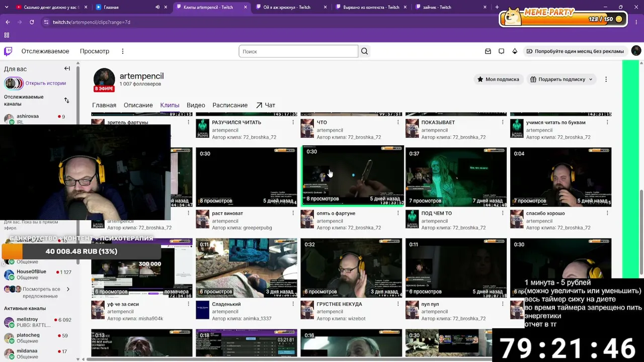This screenshot has height=362, width=644.
Task: Open options for clip раст виноват
Action: point(293,213)
